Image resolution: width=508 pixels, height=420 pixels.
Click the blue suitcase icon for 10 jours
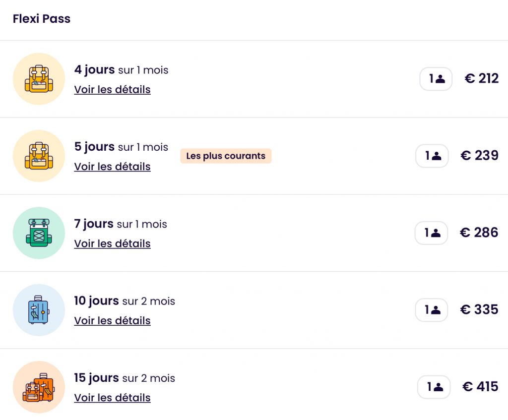39,310
